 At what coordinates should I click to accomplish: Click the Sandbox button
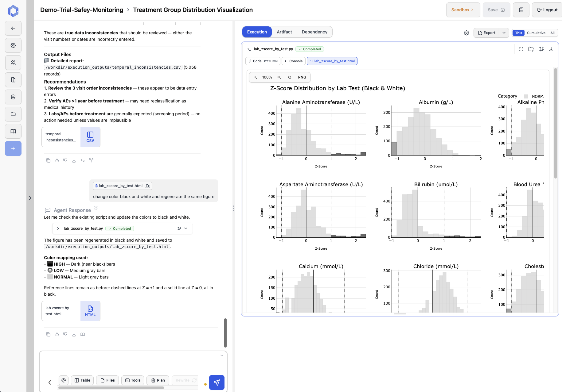point(463,10)
